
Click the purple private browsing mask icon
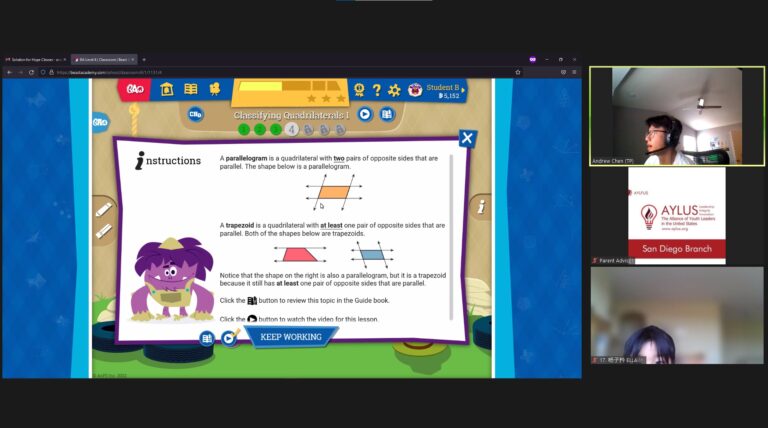pyautogui.click(x=532, y=60)
